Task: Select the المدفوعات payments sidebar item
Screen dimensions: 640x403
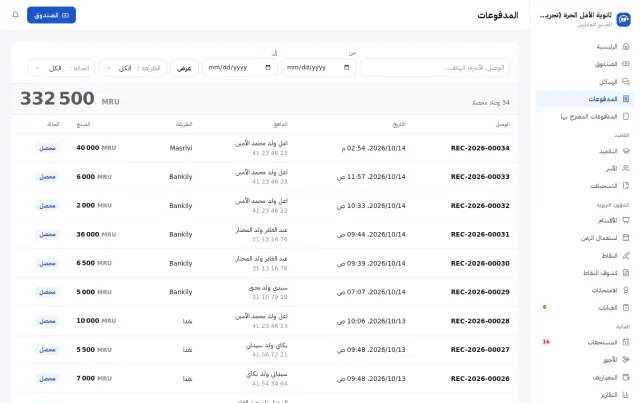Action: [585, 99]
